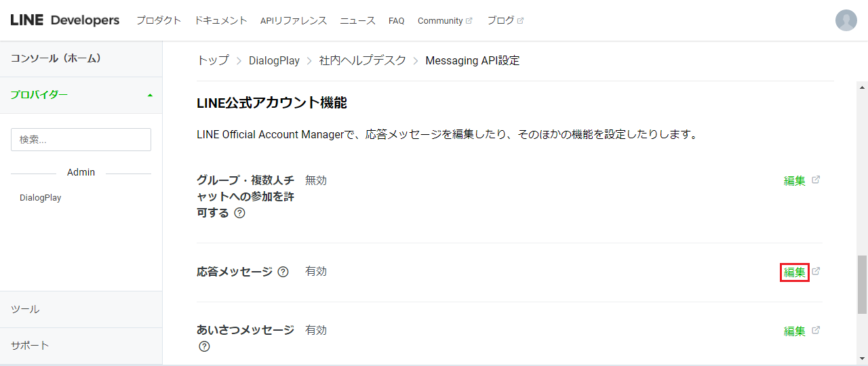
Task: Edit the あいさつメッセージ setting
Action: pos(795,331)
